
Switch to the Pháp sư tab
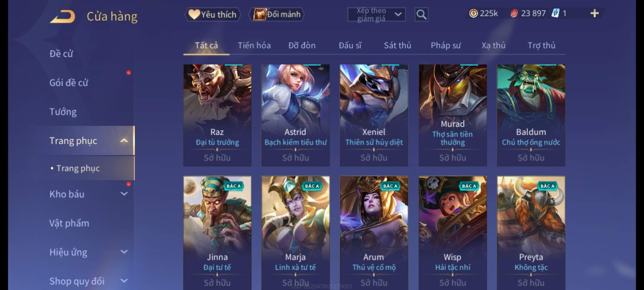pyautogui.click(x=445, y=46)
